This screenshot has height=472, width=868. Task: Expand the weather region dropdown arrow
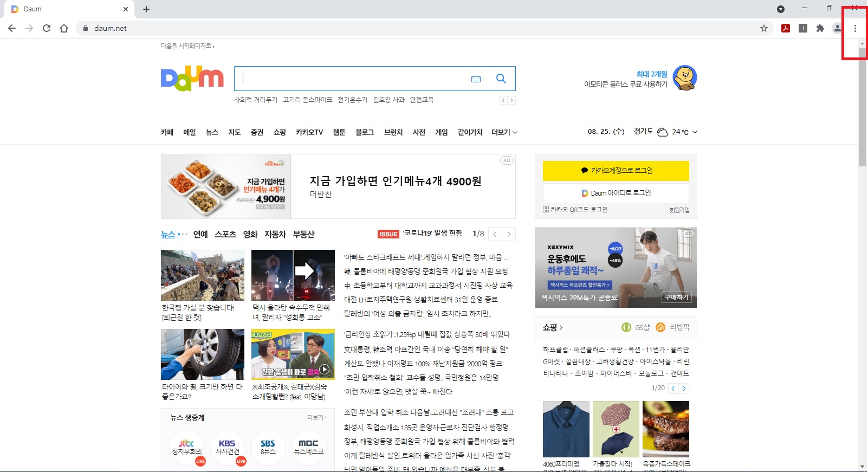pos(695,132)
